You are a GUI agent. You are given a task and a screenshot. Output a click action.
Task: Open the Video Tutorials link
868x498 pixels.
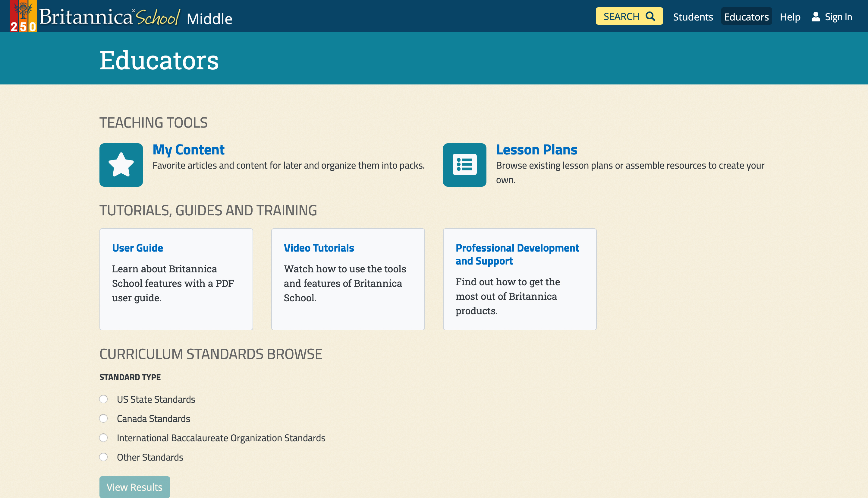[x=319, y=248]
